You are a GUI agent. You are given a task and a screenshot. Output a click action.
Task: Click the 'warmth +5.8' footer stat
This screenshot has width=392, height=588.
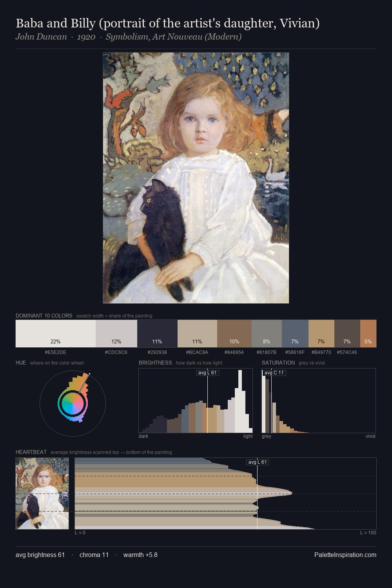pyautogui.click(x=140, y=555)
